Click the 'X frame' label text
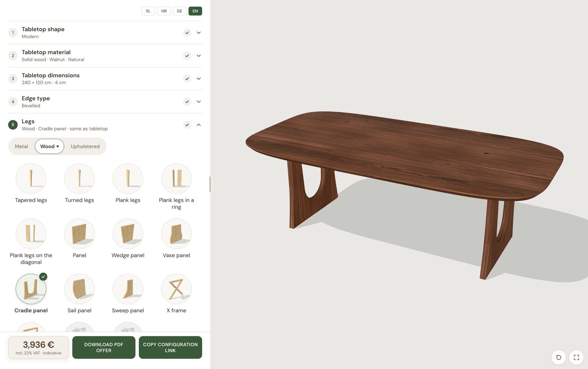 [x=176, y=311]
